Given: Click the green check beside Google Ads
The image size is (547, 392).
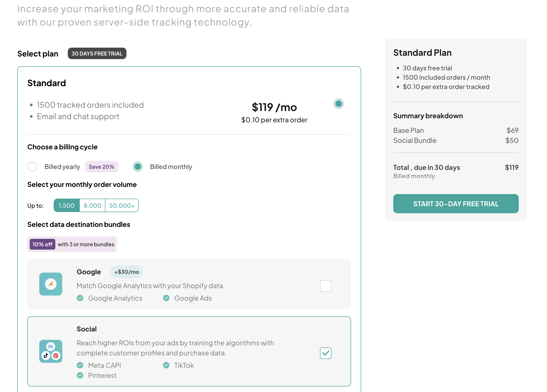Looking at the screenshot, I should coord(166,298).
